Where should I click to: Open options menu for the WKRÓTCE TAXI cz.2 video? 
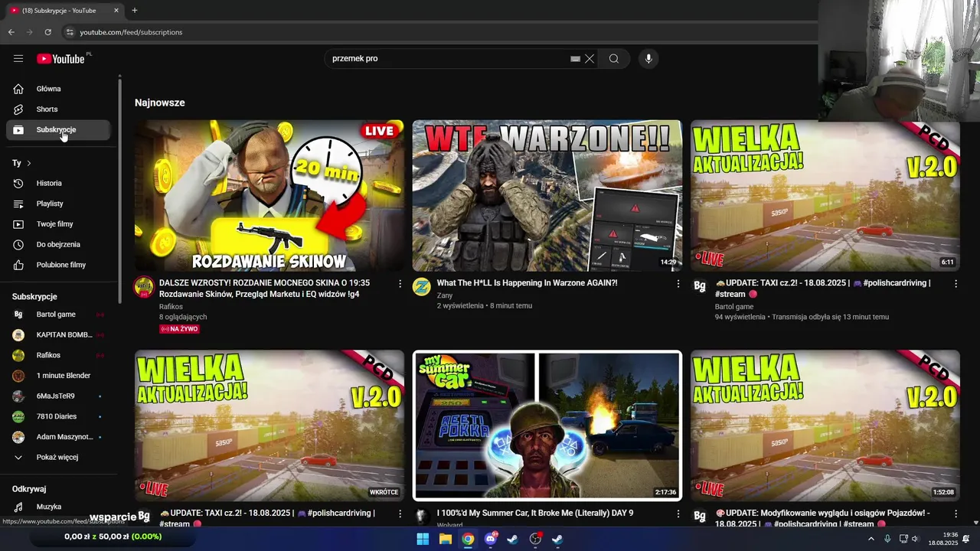[x=400, y=514]
